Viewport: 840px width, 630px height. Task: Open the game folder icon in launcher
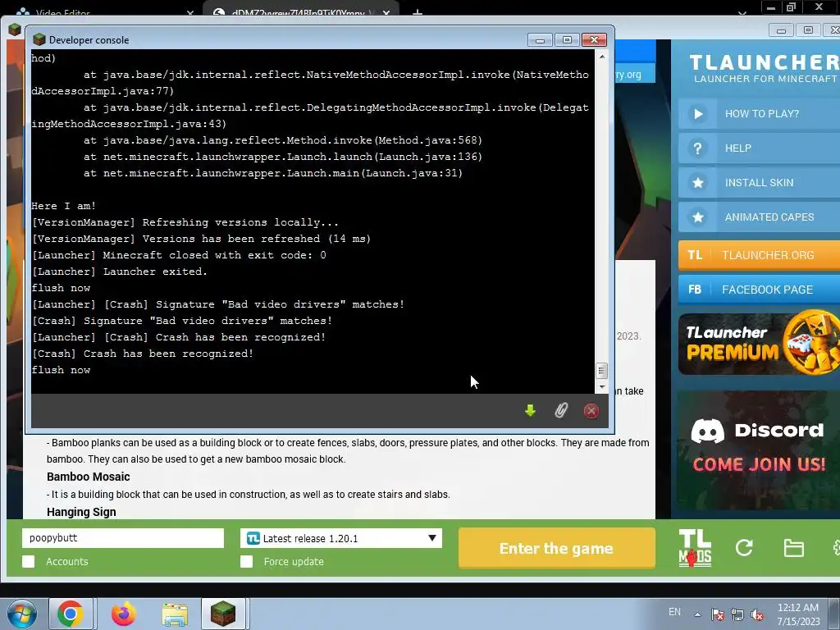pyautogui.click(x=793, y=548)
